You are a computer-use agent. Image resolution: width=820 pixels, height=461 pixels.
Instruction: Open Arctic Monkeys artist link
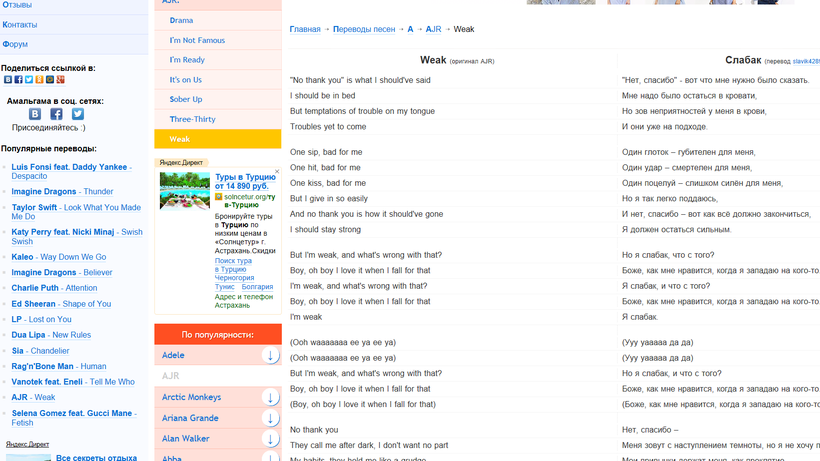pos(191,397)
